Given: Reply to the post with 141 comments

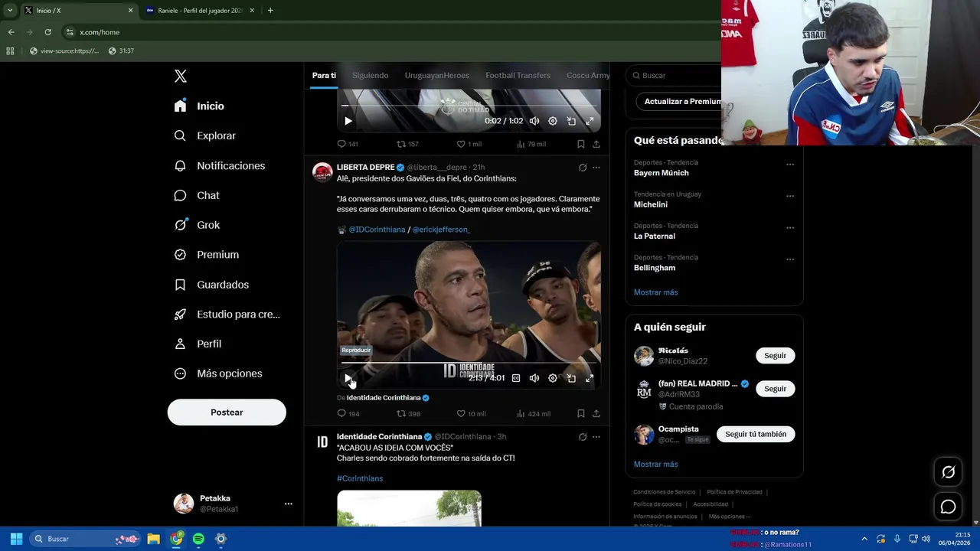Looking at the screenshot, I should coord(348,144).
